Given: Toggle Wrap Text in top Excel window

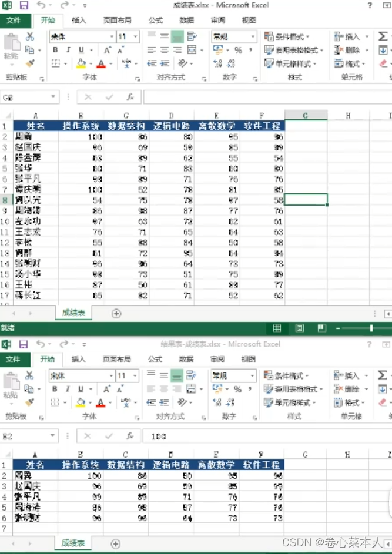Looking at the screenshot, I should click(192, 36).
